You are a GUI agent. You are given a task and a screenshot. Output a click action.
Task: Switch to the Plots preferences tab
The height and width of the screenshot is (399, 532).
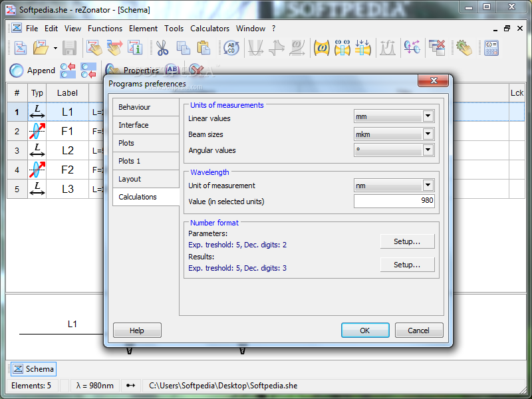(146, 143)
